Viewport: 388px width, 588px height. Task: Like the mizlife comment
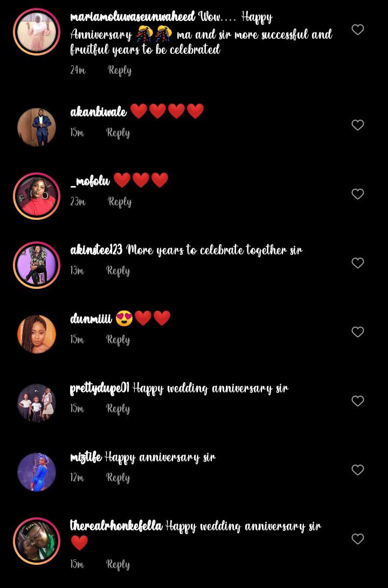(358, 469)
